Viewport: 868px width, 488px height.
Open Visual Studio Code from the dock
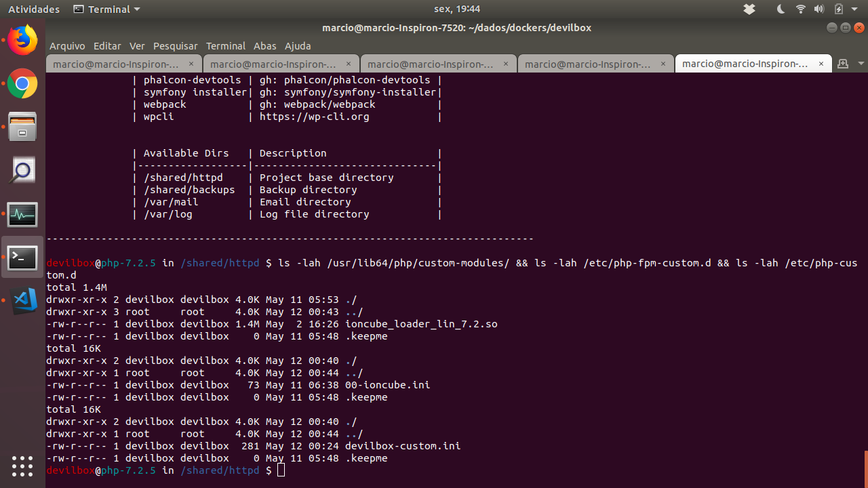[22, 301]
